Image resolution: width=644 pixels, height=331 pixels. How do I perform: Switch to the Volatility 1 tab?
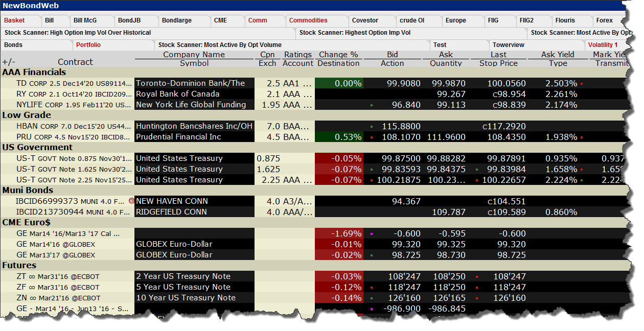pos(606,45)
